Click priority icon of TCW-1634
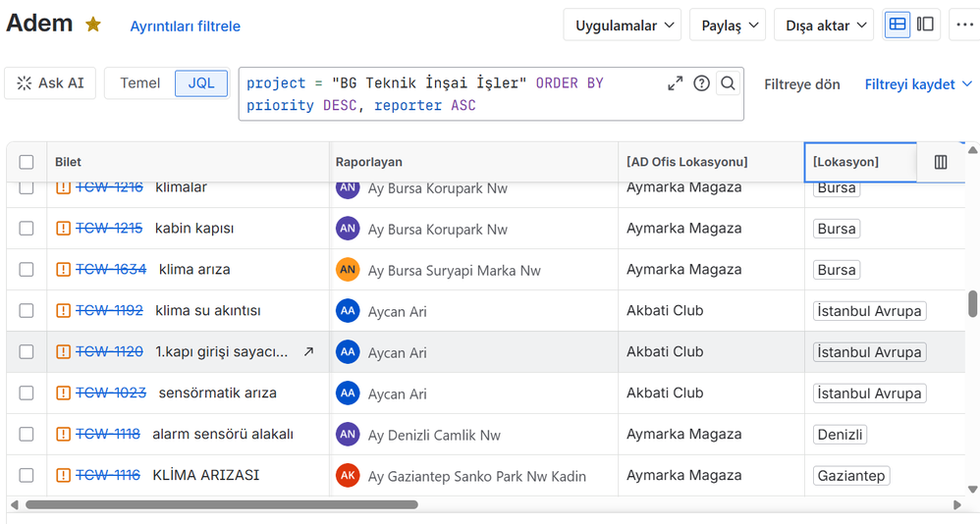This screenshot has width=980, height=524. (63, 269)
